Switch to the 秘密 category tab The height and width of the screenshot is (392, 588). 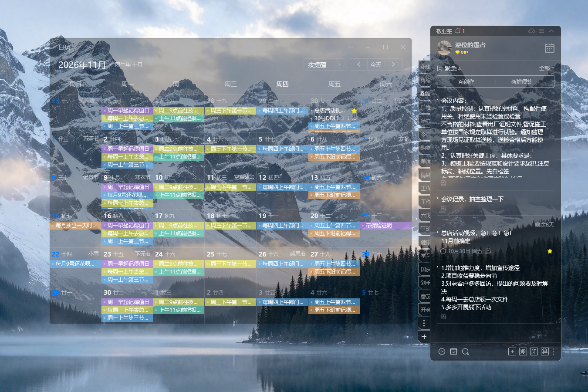click(x=425, y=67)
